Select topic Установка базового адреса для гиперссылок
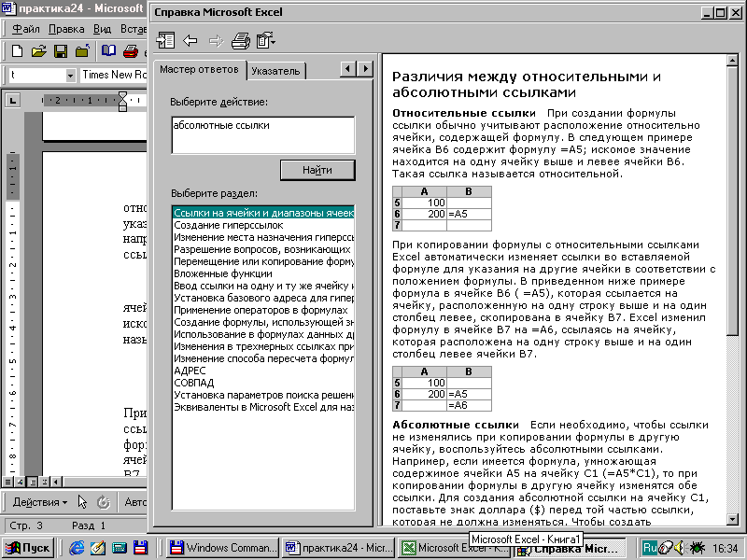The image size is (747, 560). 263,298
